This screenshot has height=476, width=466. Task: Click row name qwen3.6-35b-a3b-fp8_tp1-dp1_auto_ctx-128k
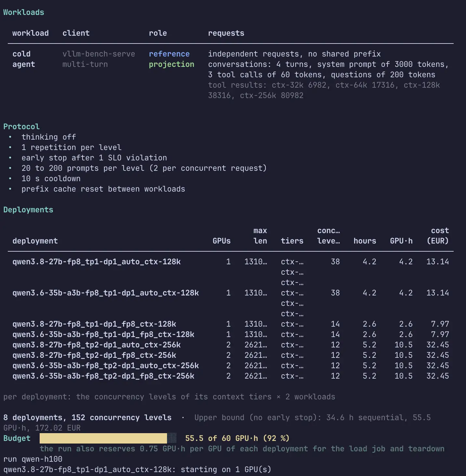(x=106, y=293)
